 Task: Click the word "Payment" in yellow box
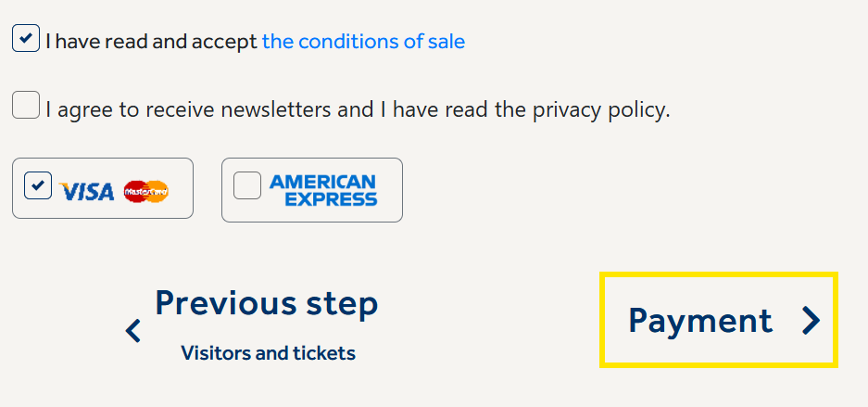(x=699, y=320)
